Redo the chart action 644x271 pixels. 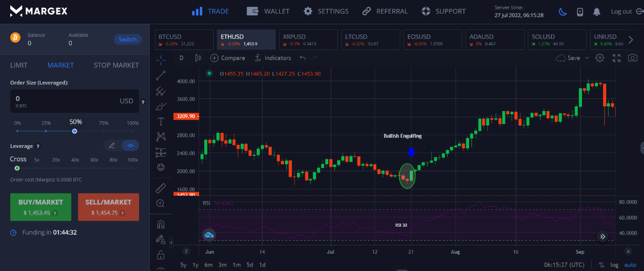pyautogui.click(x=315, y=58)
